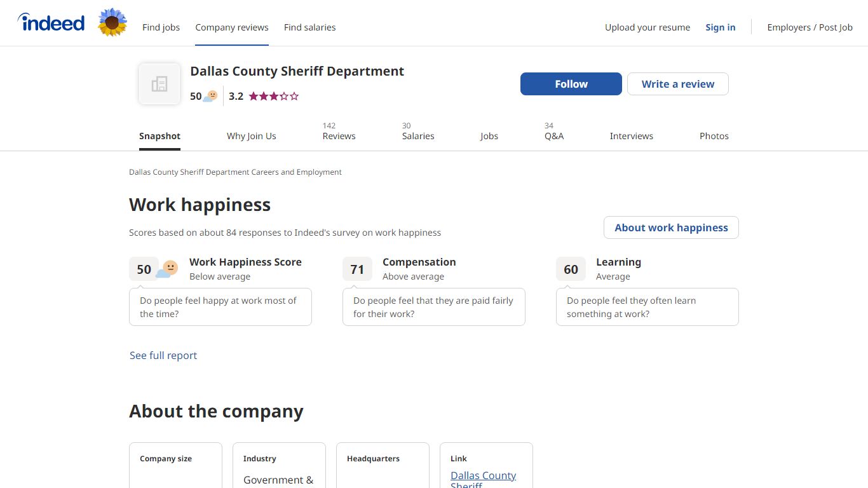Click the Industry card label
Screen dimensions: 868x488
(x=260, y=459)
